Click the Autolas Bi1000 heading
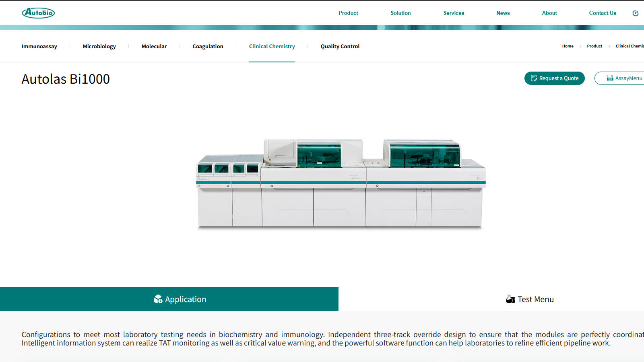The height and width of the screenshot is (362, 644). tap(66, 79)
